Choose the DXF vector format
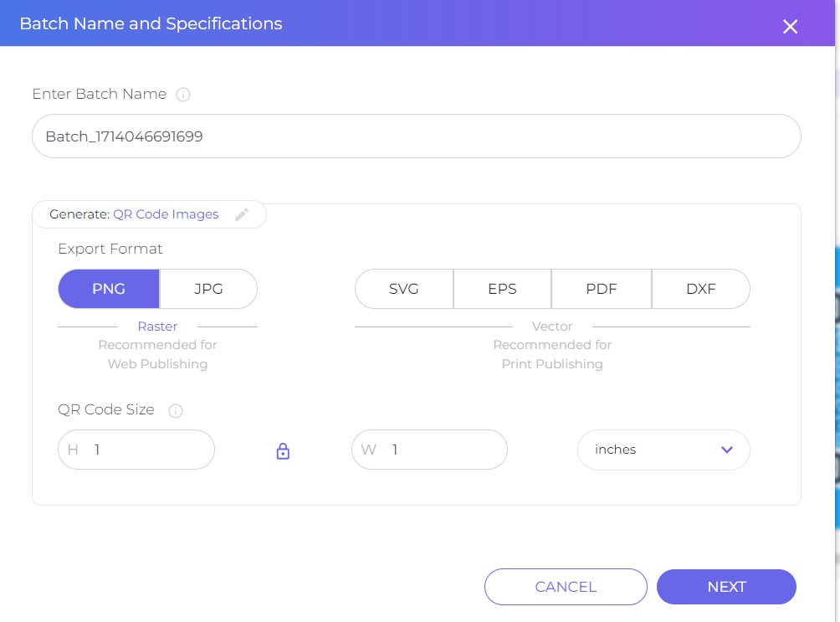The image size is (840, 622). (700, 288)
